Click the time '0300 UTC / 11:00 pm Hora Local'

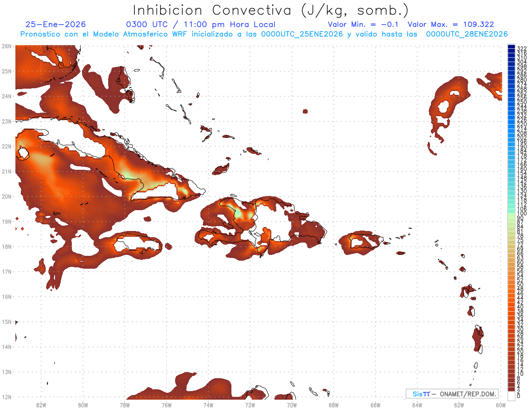[x=201, y=24]
